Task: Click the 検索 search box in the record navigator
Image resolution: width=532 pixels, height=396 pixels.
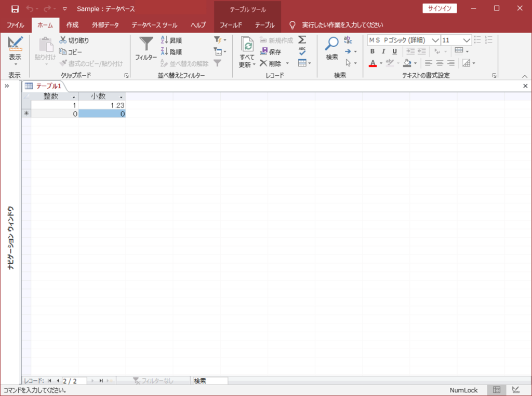Action: tap(210, 381)
